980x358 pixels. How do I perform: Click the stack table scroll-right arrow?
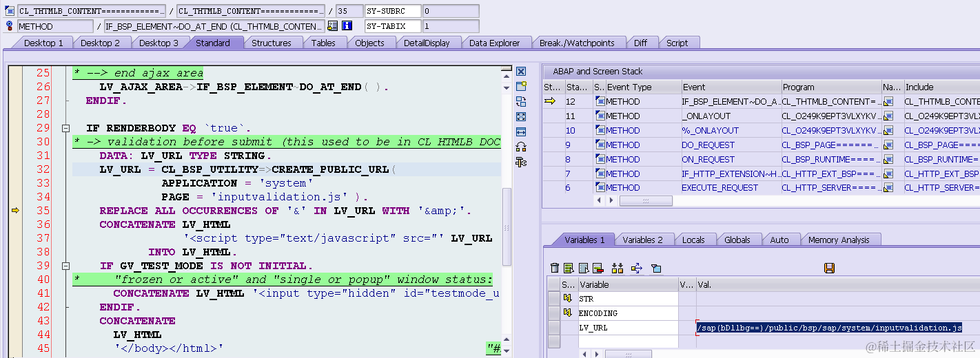(612, 200)
